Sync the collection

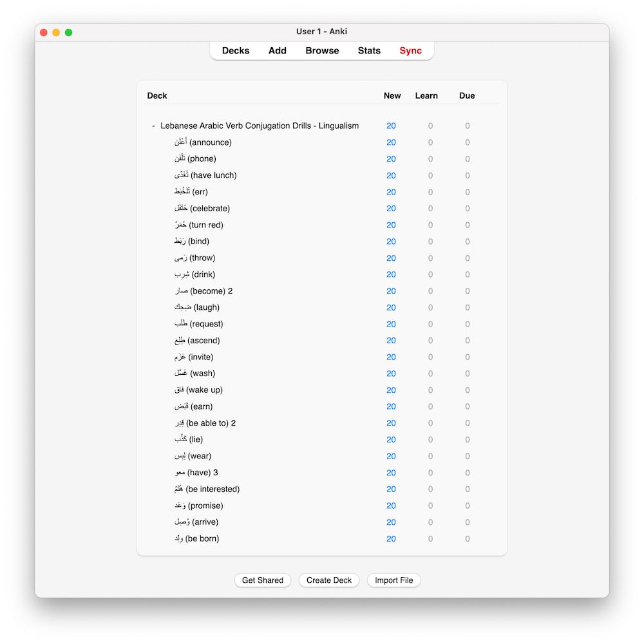pos(410,51)
